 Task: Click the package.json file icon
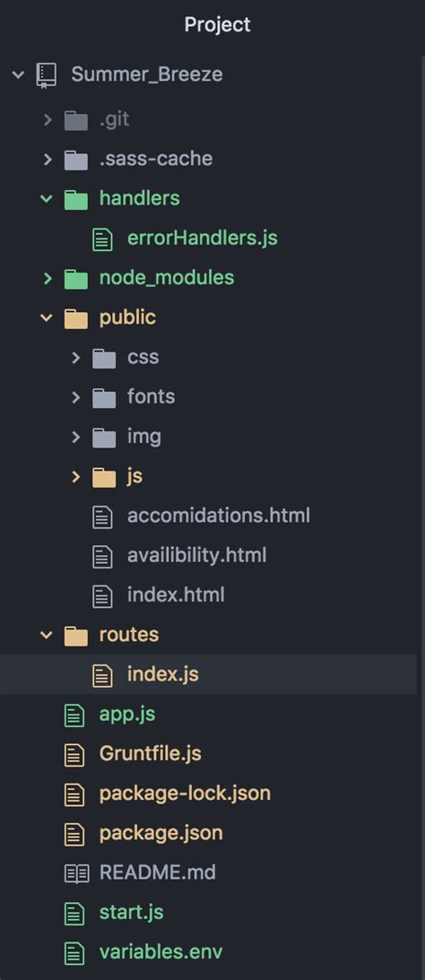(74, 834)
